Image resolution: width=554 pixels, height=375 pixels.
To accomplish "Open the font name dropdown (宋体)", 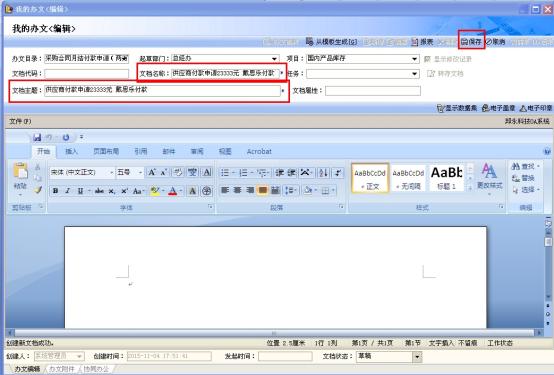I will [x=112, y=172].
